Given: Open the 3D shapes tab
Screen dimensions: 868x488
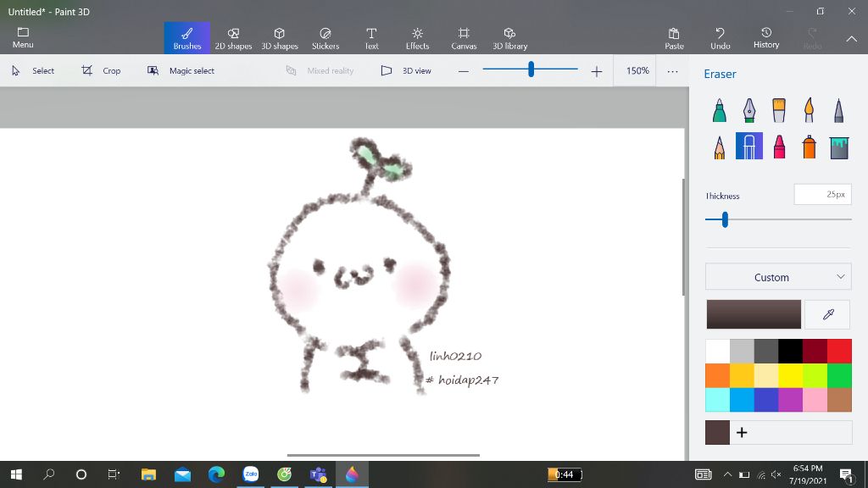Looking at the screenshot, I should (280, 38).
